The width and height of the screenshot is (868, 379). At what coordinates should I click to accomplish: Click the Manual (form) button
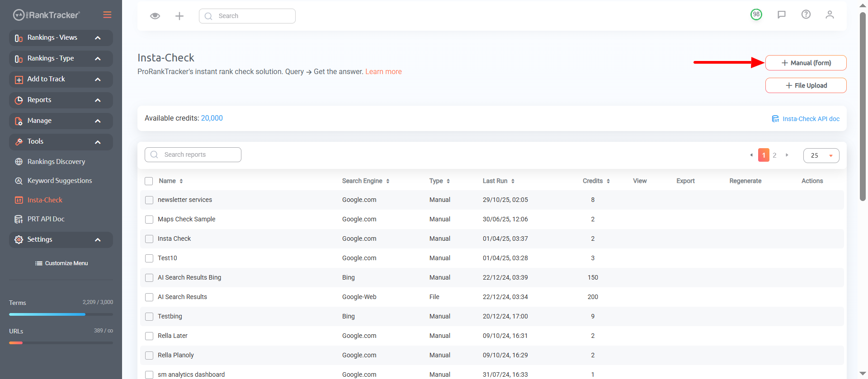806,63
